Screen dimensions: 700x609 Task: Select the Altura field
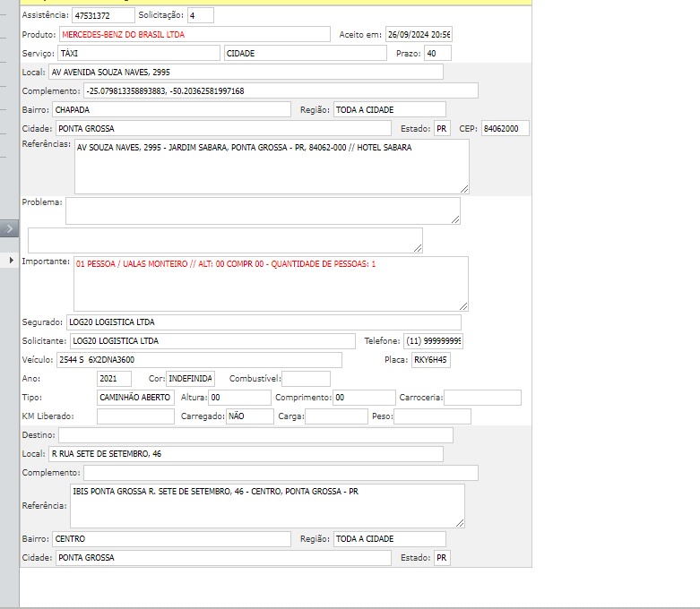tap(239, 397)
